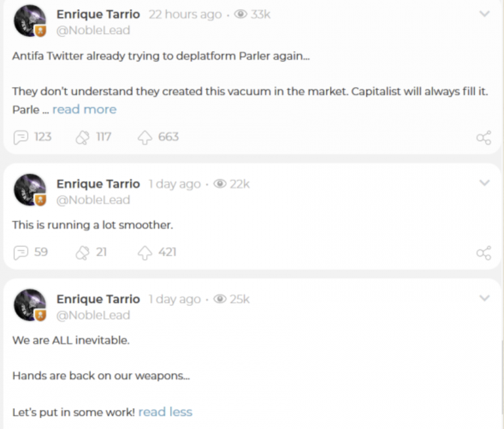Upvote the post with 421 votes
The image size is (504, 429).
coord(145,253)
